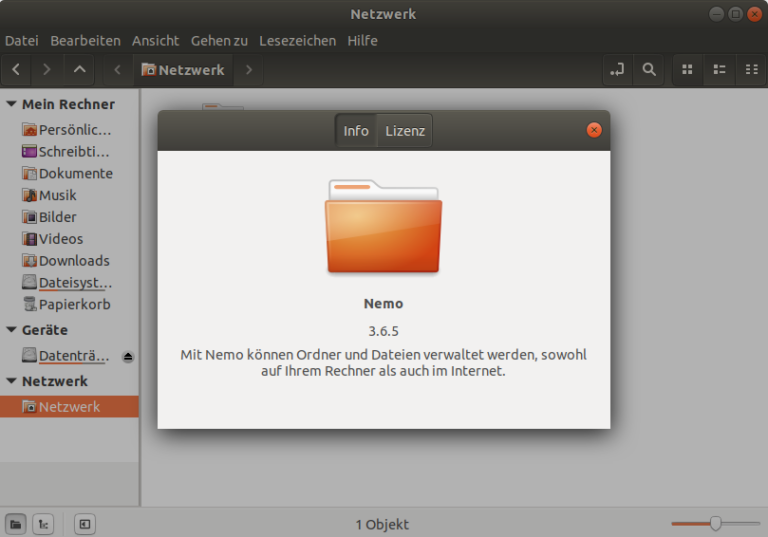768x537 pixels.
Task: Open Dateisystem in the sidebar
Action: coord(69,283)
